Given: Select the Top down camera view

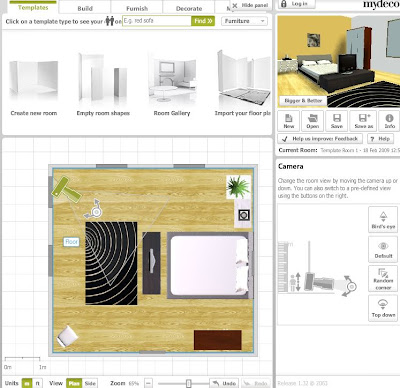Looking at the screenshot, I should pyautogui.click(x=383, y=308).
